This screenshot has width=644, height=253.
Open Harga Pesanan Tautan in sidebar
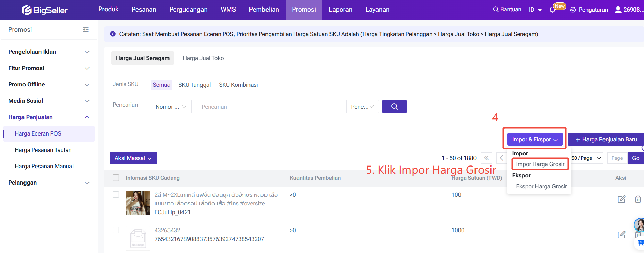43,150
